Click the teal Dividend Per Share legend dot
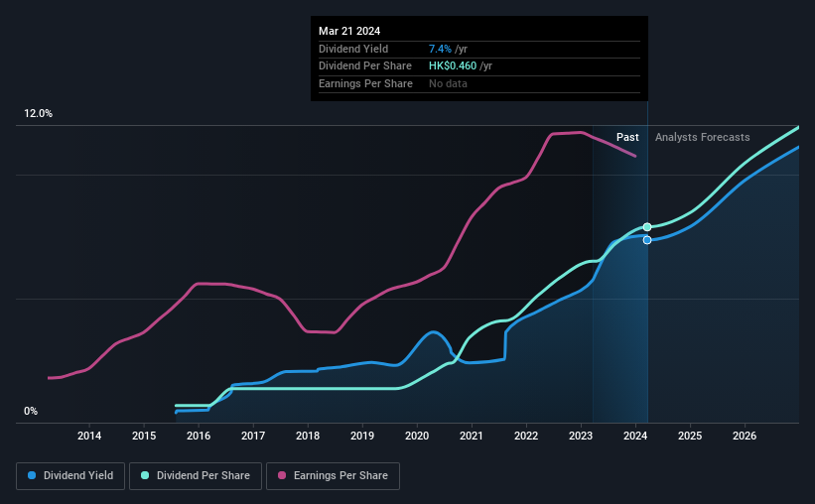 click(145, 475)
